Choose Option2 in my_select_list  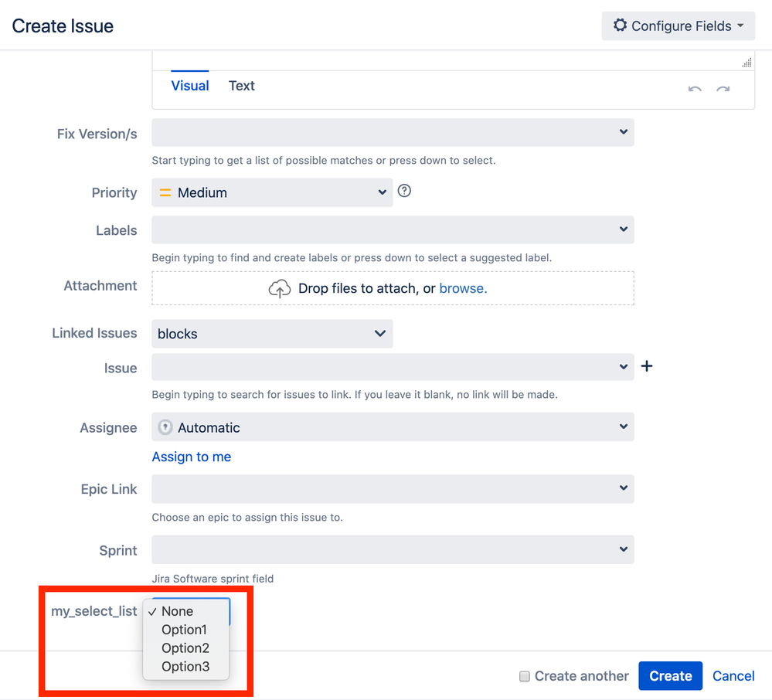pos(185,647)
